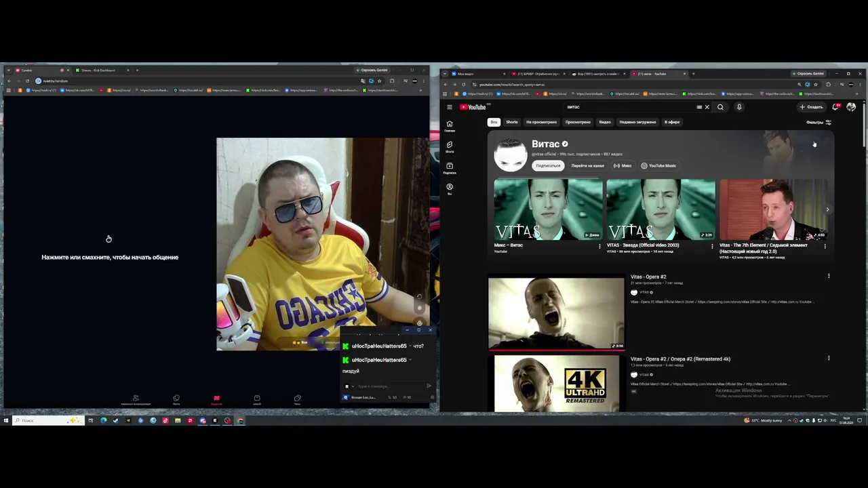The height and width of the screenshot is (488, 868).
Task: Select the Просмотрено chip
Action: [x=578, y=122]
